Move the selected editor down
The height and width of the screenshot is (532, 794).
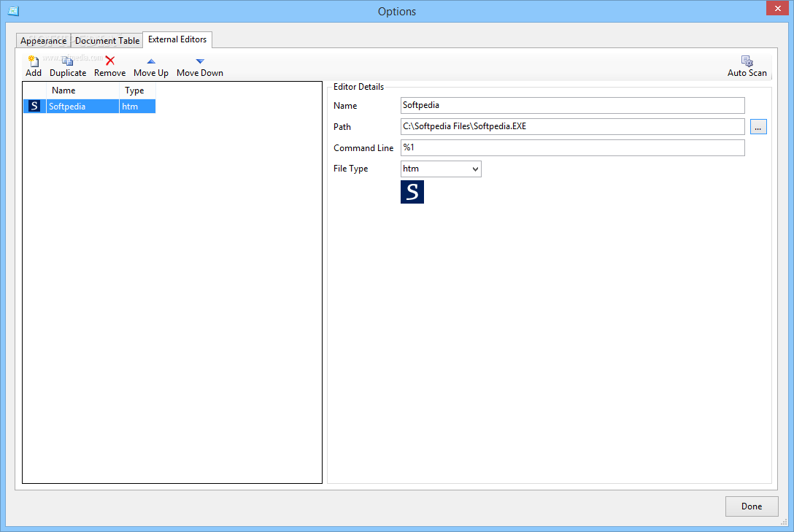point(200,66)
